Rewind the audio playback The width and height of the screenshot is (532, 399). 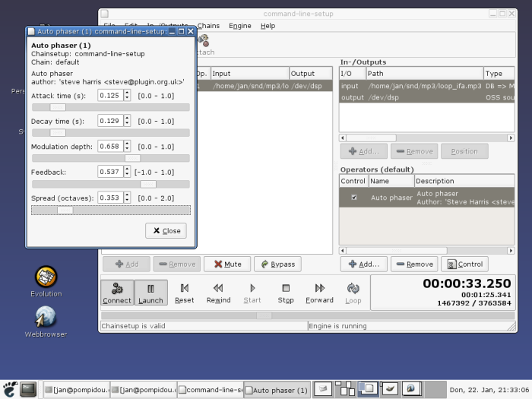(218, 293)
